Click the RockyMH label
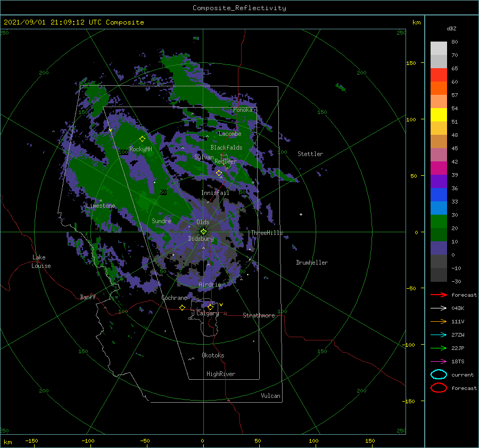 pos(141,149)
